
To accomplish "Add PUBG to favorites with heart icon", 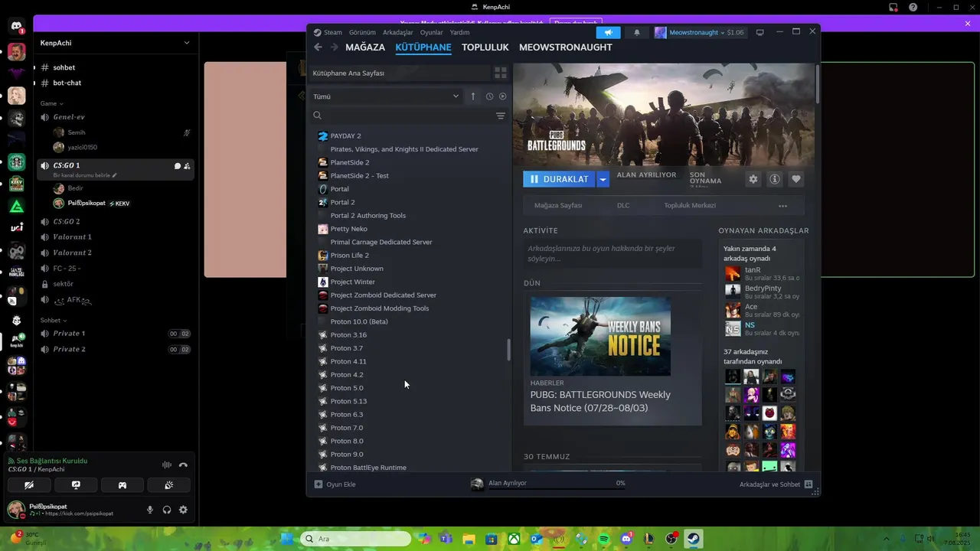I will tap(796, 179).
